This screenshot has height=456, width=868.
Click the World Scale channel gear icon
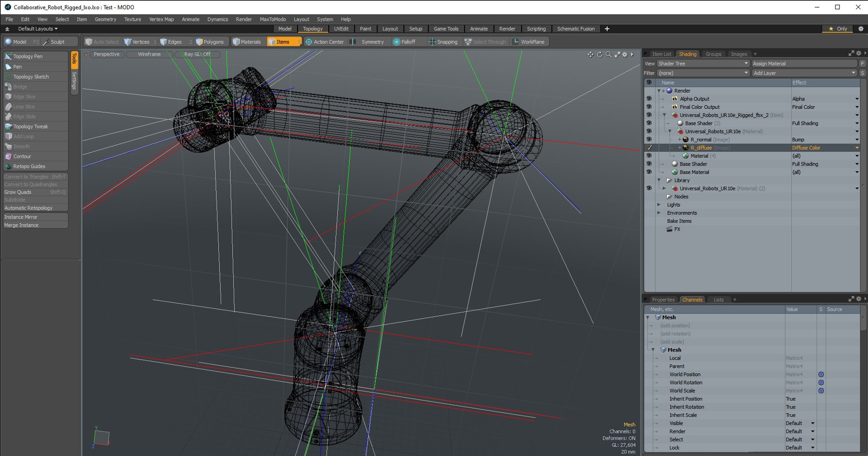pyautogui.click(x=821, y=391)
